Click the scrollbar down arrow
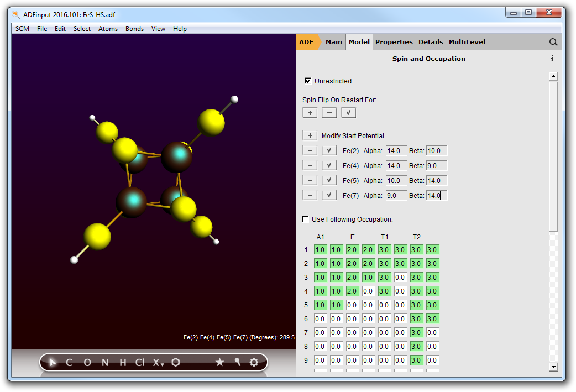The height and width of the screenshot is (392, 576). coord(553,367)
